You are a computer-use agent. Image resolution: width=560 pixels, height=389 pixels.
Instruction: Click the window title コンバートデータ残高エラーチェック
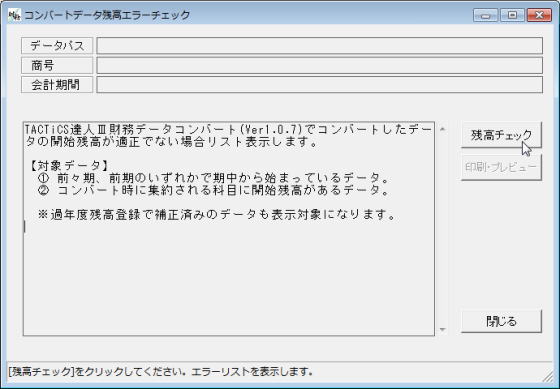pos(107,15)
